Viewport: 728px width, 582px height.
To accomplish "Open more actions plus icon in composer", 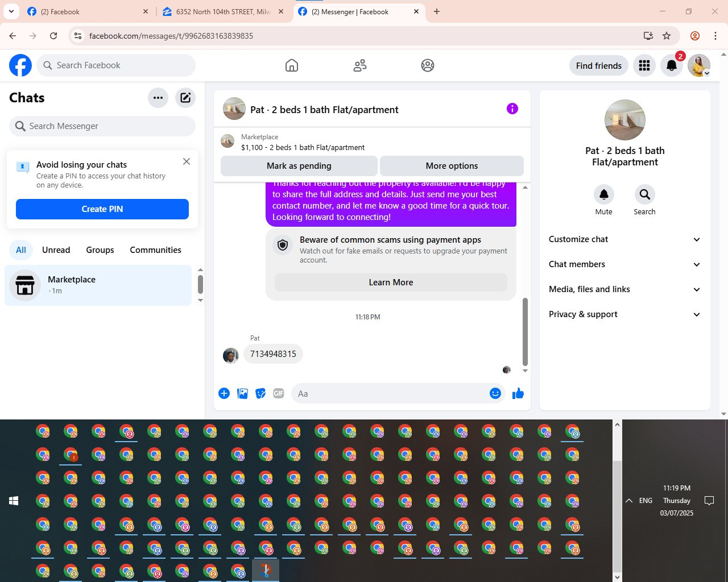I will 224,393.
